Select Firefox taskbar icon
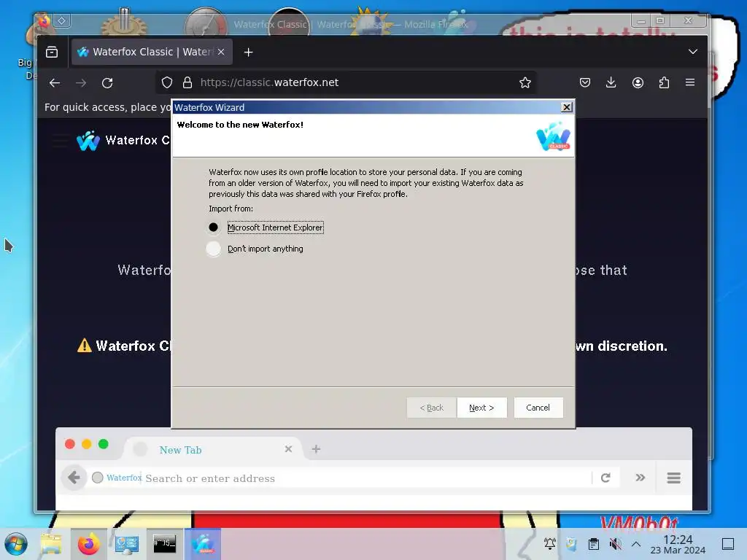The width and height of the screenshot is (747, 560). [x=89, y=544]
